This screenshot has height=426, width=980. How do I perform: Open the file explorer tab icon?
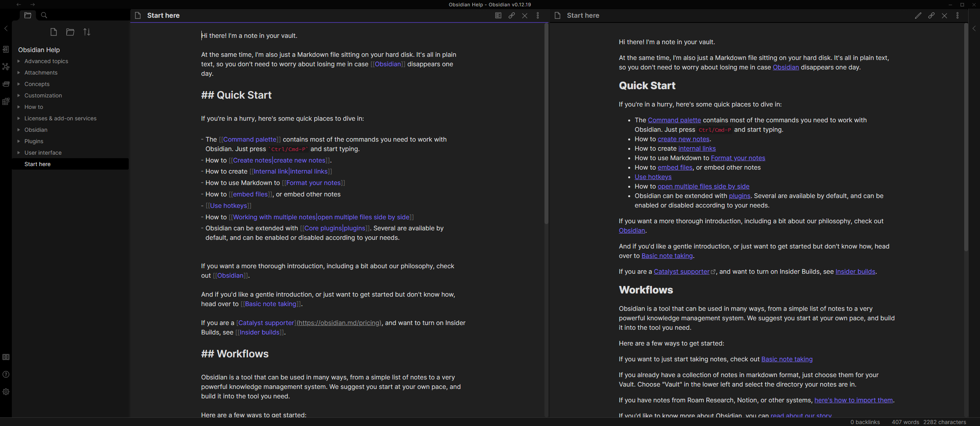click(28, 15)
